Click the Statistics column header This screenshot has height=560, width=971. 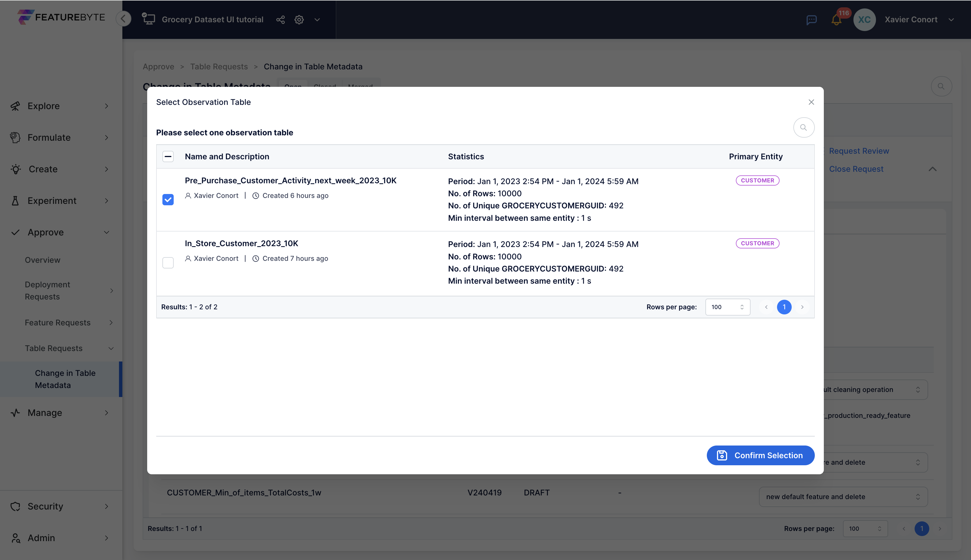(x=466, y=156)
